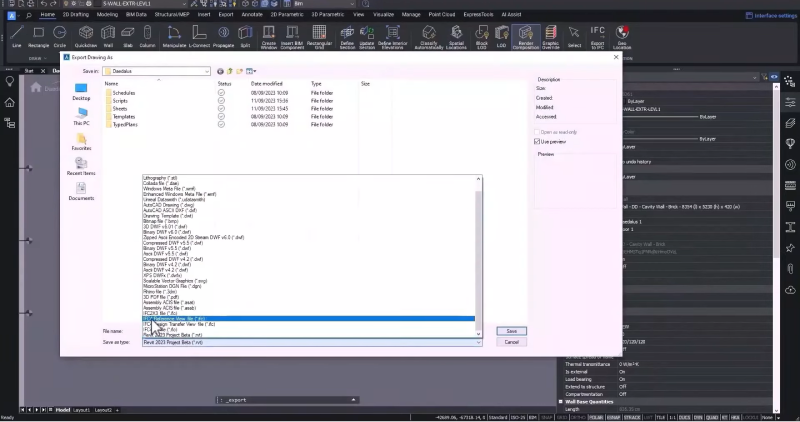Click the Up One Level folder icon
Viewport: 800px width, 422px height.
[x=230, y=71]
